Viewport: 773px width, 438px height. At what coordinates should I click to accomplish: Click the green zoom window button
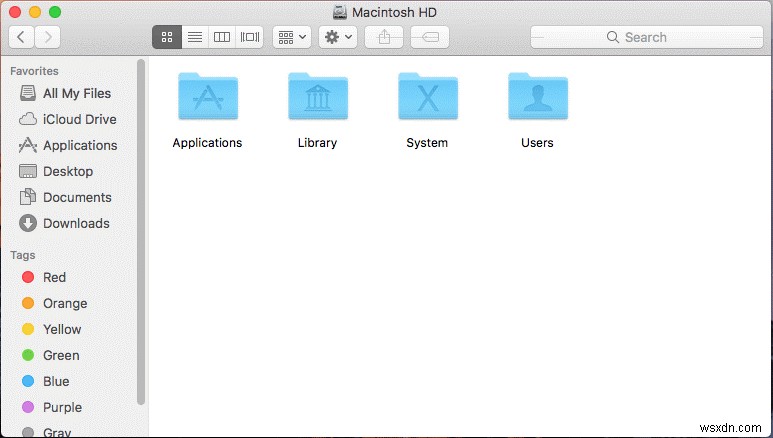click(x=55, y=12)
